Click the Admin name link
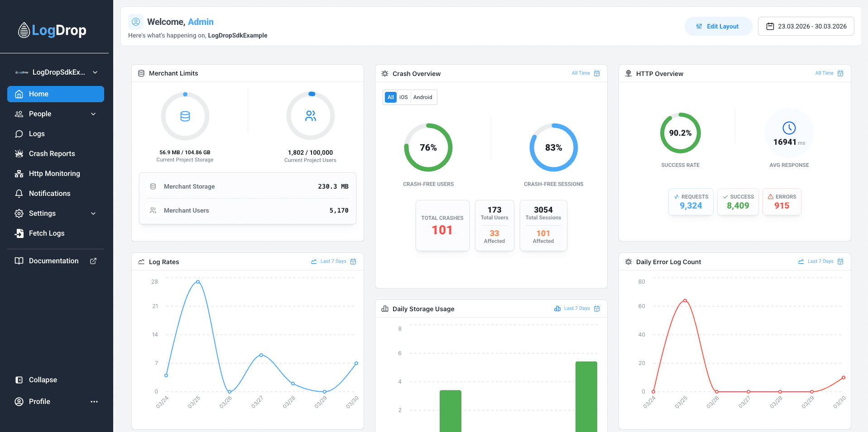868x432 pixels. click(201, 22)
